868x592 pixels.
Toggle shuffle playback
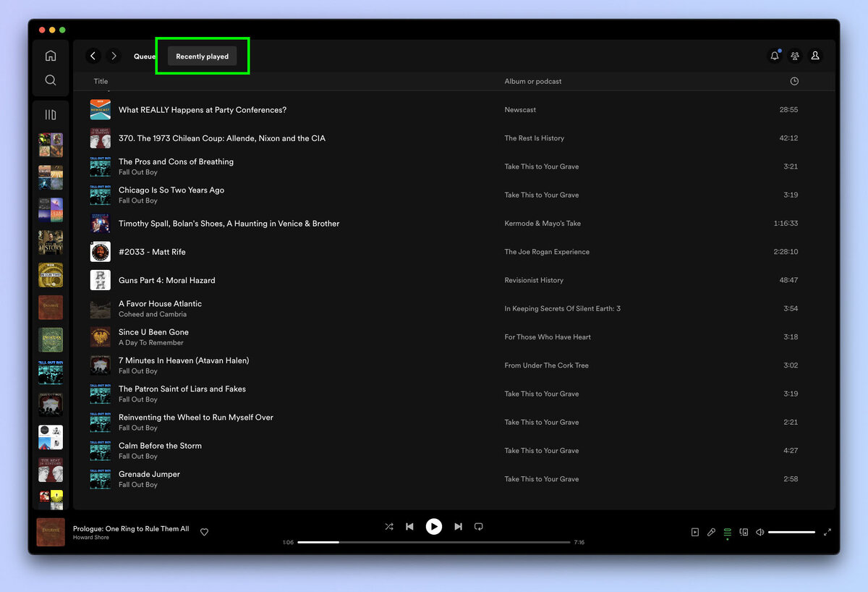[x=389, y=527]
